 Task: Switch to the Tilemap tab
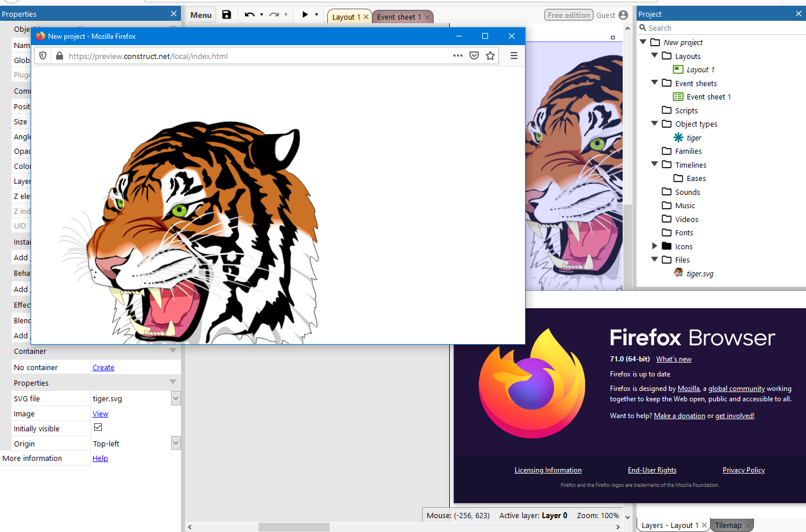point(728,524)
